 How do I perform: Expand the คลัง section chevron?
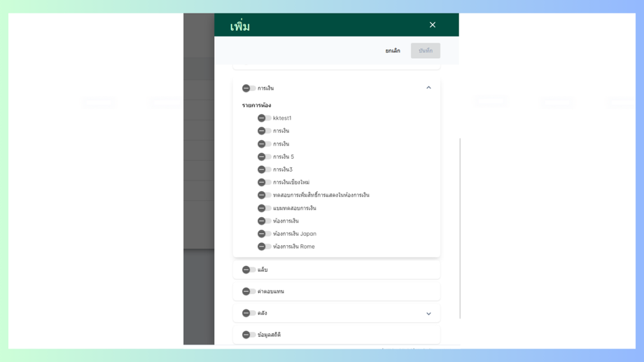tap(428, 314)
